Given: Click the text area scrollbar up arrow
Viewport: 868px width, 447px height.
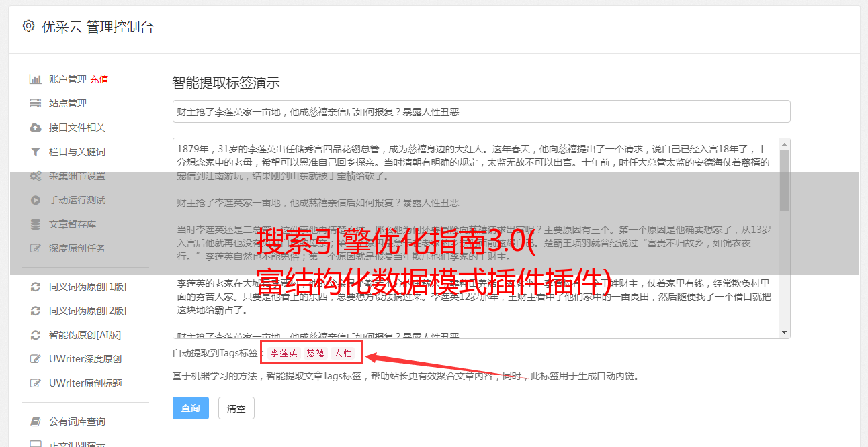Looking at the screenshot, I should coord(784,144).
